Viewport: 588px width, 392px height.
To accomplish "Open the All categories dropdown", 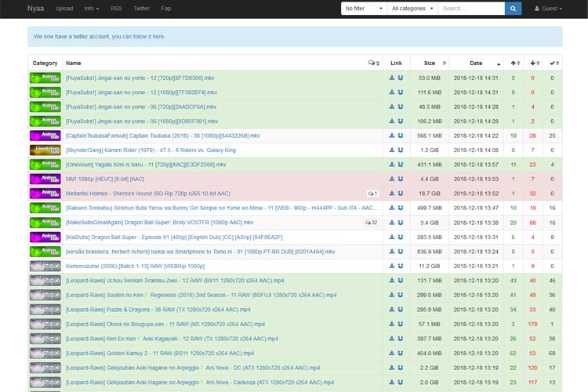I will pyautogui.click(x=412, y=9).
